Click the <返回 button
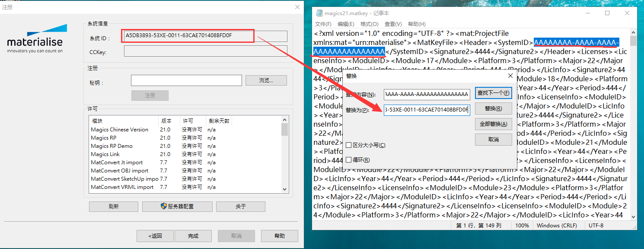The image size is (644, 249). 155,236
